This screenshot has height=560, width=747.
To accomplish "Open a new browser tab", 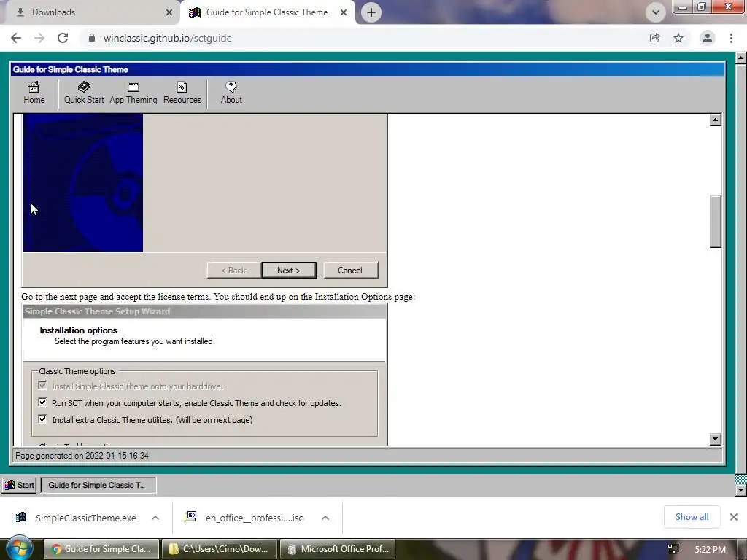I will tap(371, 12).
